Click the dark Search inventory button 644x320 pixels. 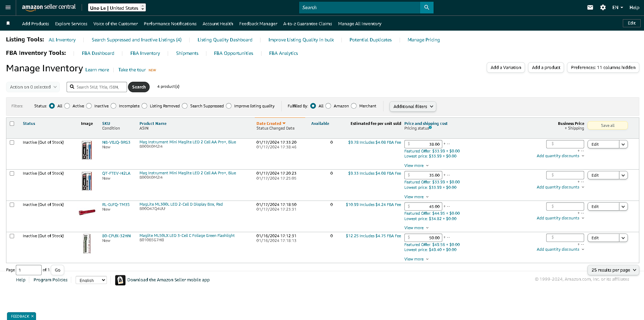coord(139,87)
